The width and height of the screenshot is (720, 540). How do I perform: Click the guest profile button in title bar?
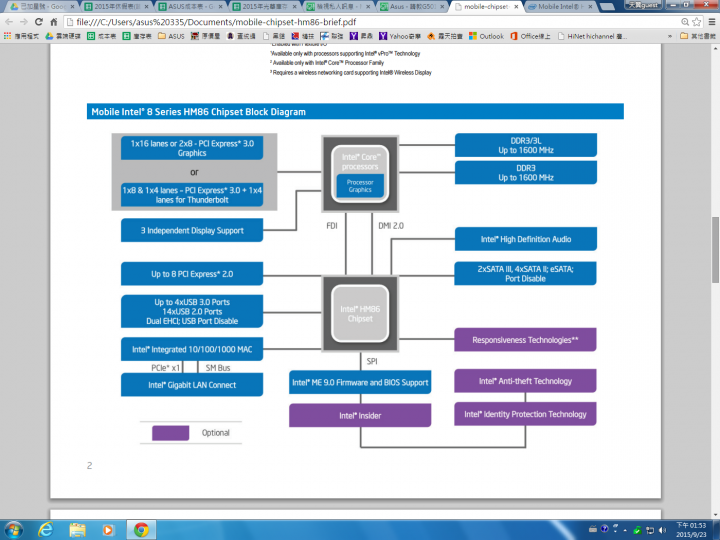coord(643,5)
